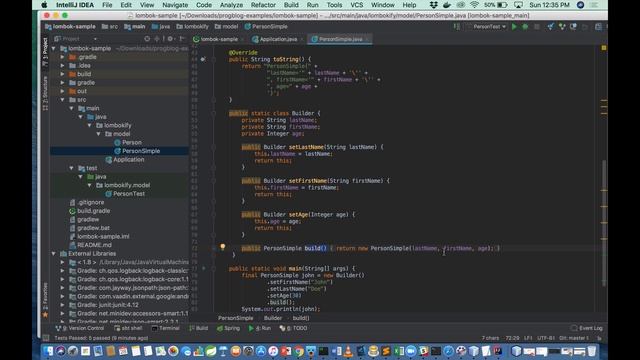This screenshot has height=360, width=640.
Task: Click the model breadcrumb in navigation bar
Action: coord(226,27)
